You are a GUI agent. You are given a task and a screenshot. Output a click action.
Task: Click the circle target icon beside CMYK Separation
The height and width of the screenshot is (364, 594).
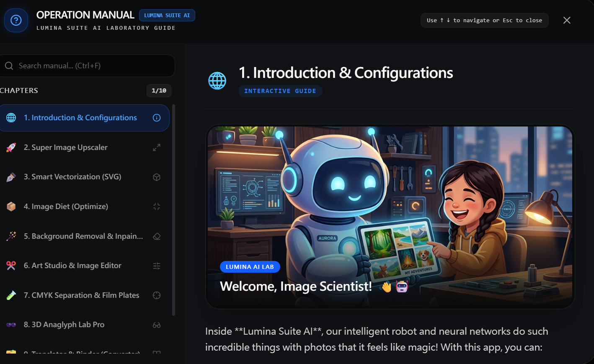click(157, 295)
